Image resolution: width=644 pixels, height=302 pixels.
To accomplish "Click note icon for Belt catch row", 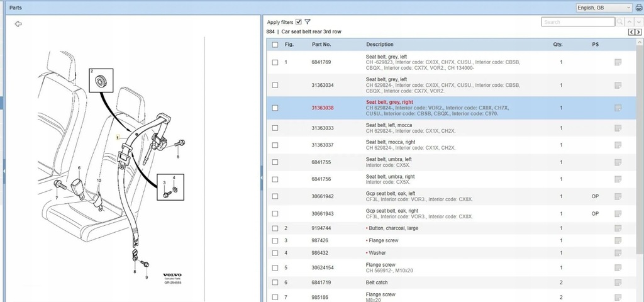I will click(x=618, y=282).
